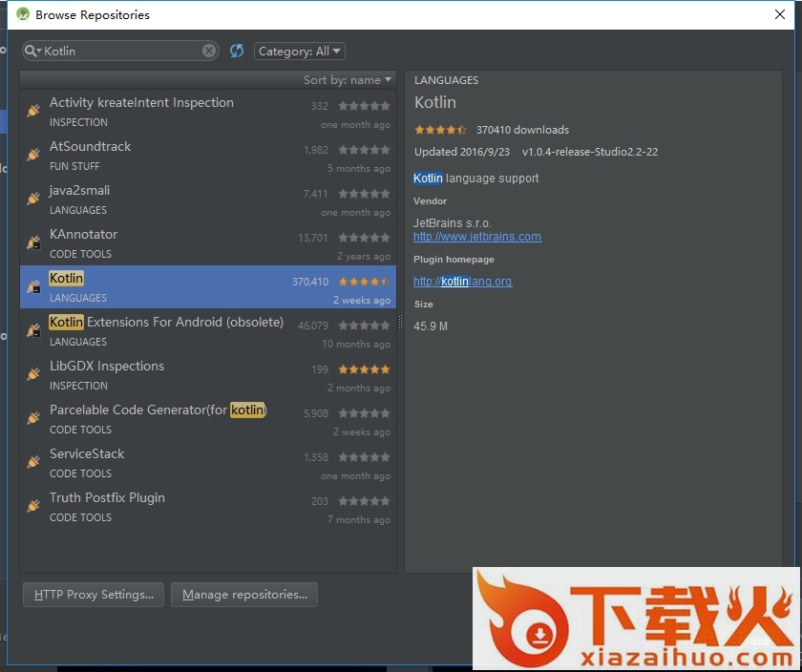This screenshot has width=802, height=672.
Task: Select the AtSoundtrack plugin name
Action: (90, 146)
